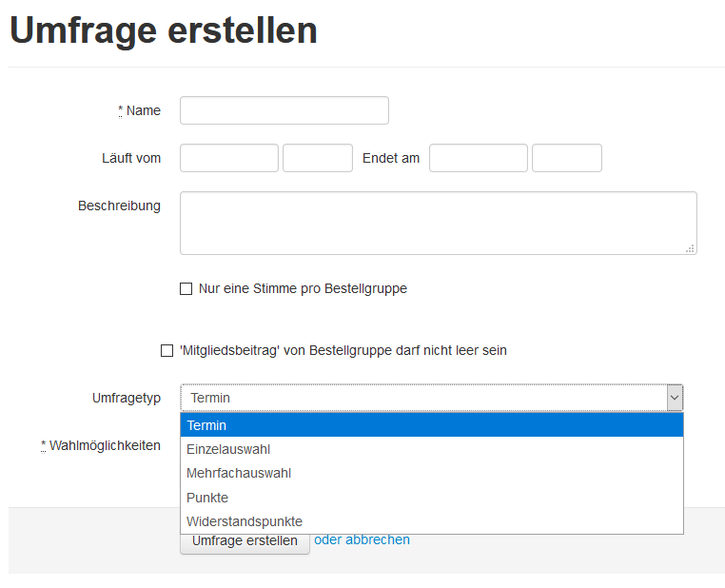The image size is (725, 588).
Task: Click the Umfragetyp label
Action: 127,398
